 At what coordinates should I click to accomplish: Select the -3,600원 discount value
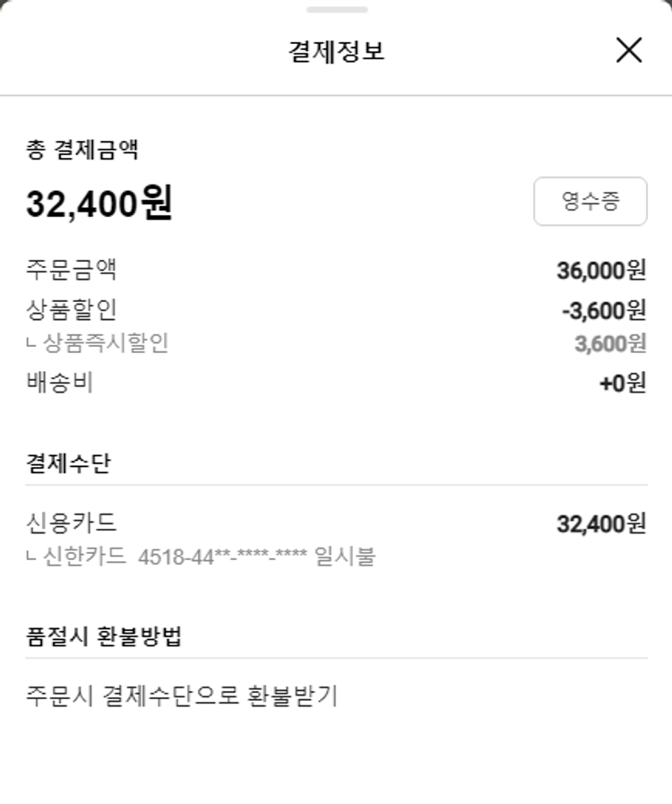(603, 310)
